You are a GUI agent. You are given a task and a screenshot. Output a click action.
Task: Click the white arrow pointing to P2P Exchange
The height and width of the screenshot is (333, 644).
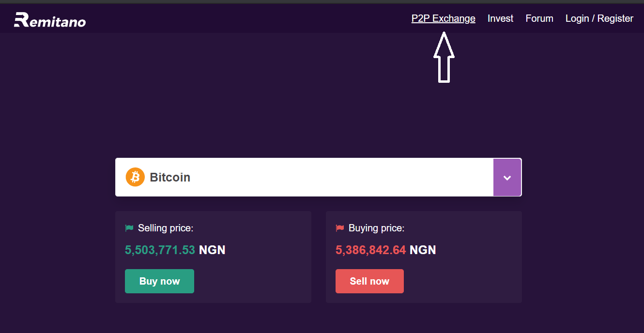click(444, 58)
